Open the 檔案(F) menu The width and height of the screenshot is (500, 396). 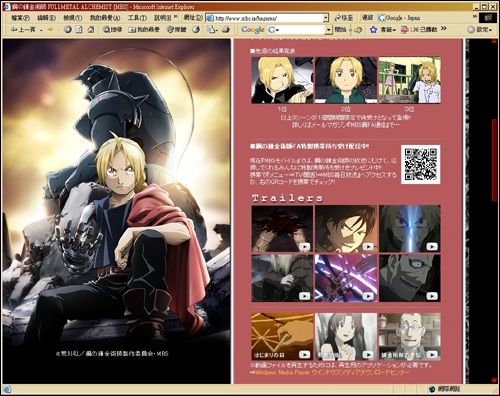[x=21, y=18]
